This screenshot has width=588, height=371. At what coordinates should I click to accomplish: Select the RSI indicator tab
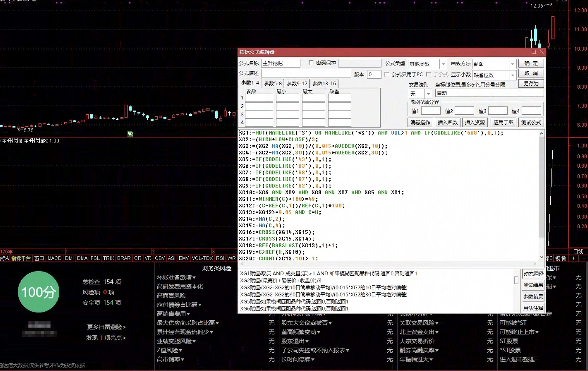pyautogui.click(x=220, y=258)
